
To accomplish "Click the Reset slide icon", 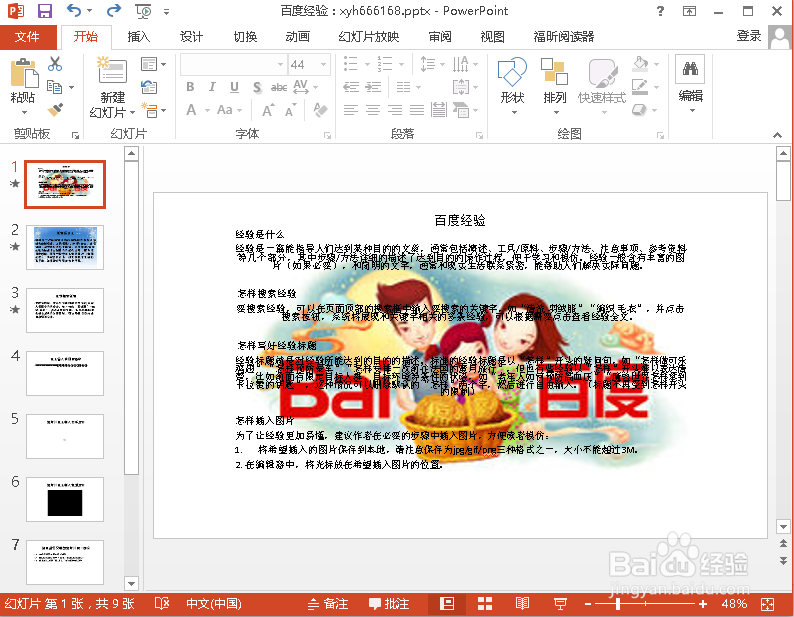I will (x=149, y=87).
